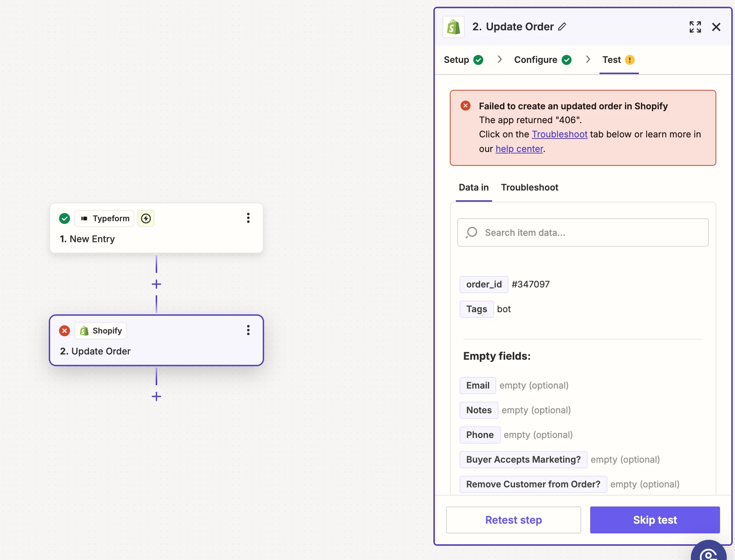The image size is (735, 560).
Task: Click the instant trigger lightning icon
Action: tap(146, 219)
